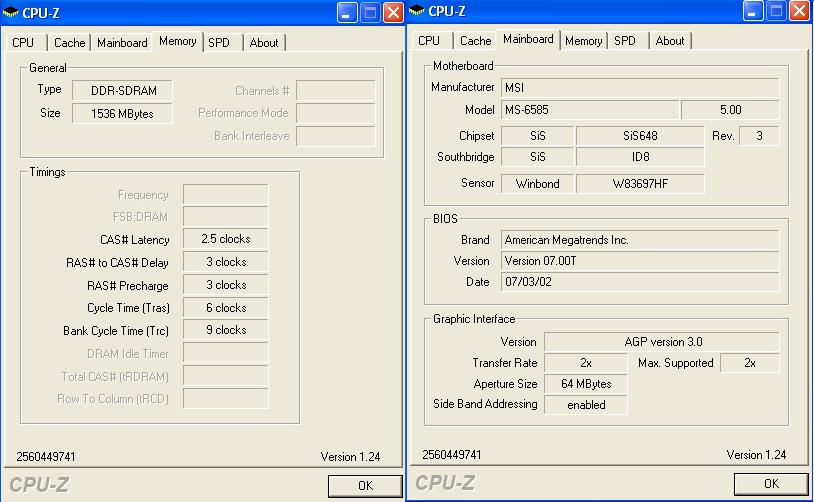Click OK button in the left CPU-Z window

coord(365,485)
